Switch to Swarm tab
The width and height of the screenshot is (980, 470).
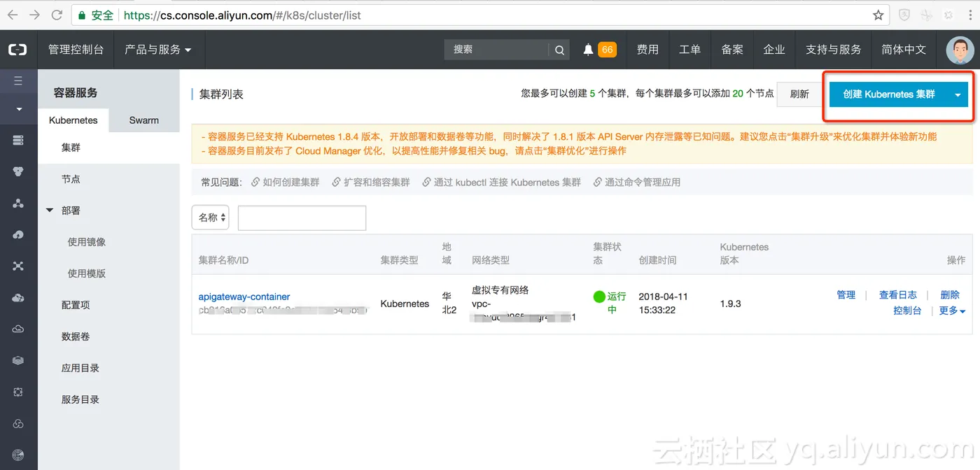pos(144,120)
